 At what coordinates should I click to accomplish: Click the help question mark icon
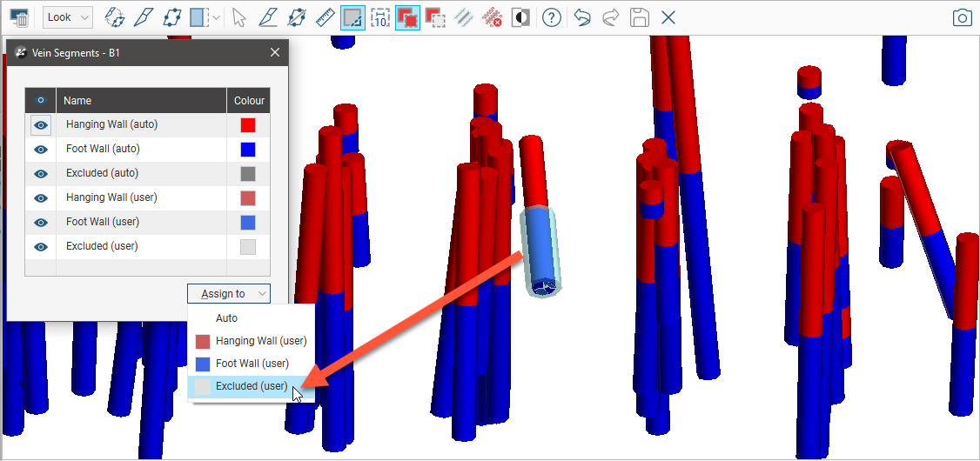551,17
